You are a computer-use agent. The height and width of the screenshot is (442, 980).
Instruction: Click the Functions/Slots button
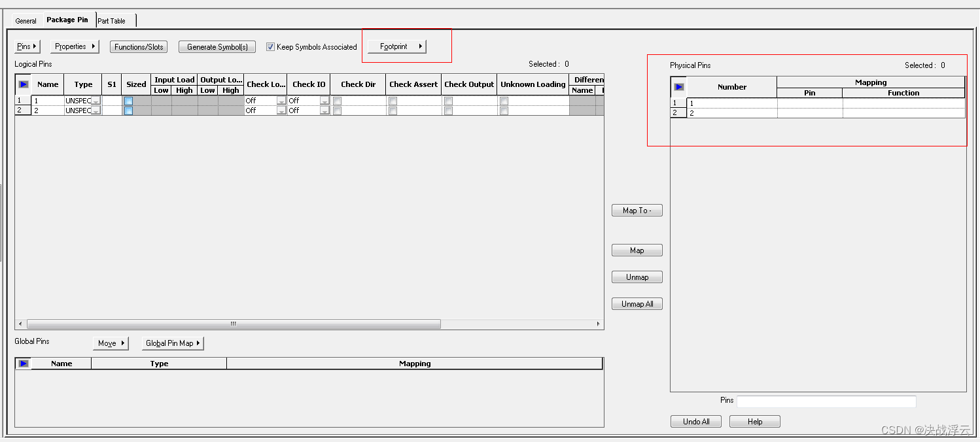click(x=138, y=46)
